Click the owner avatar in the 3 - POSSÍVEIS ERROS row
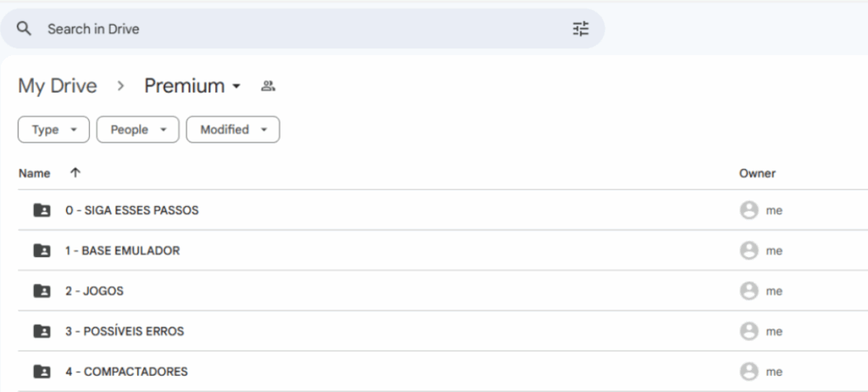The width and height of the screenshot is (868, 392). (x=749, y=331)
